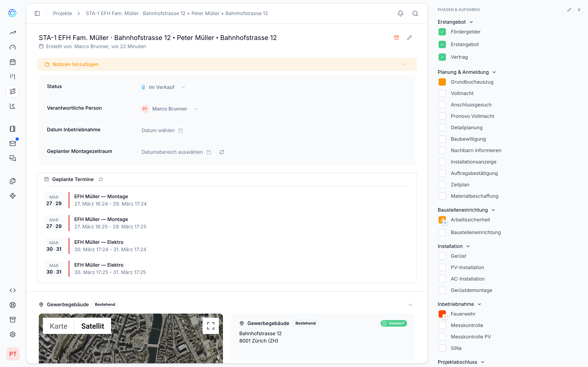Edit project title with pencil icon

pos(410,37)
